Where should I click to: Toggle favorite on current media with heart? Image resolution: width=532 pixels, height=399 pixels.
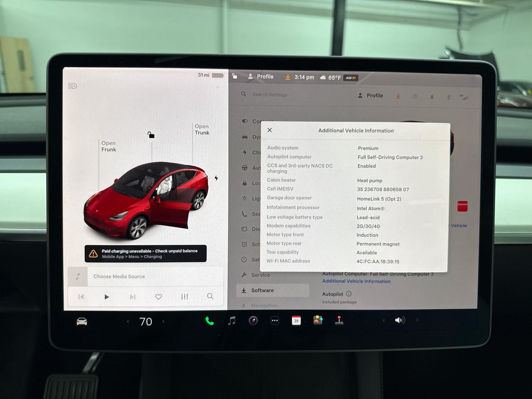pos(158,296)
